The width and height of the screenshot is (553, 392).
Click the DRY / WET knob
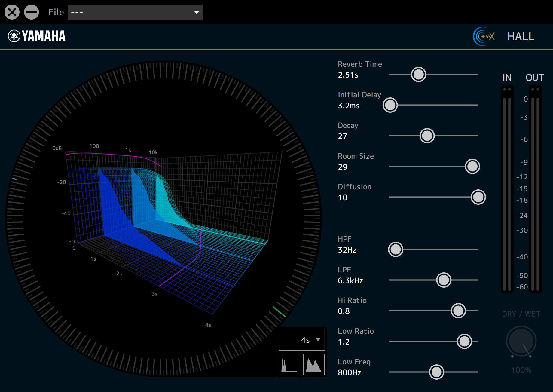click(521, 341)
